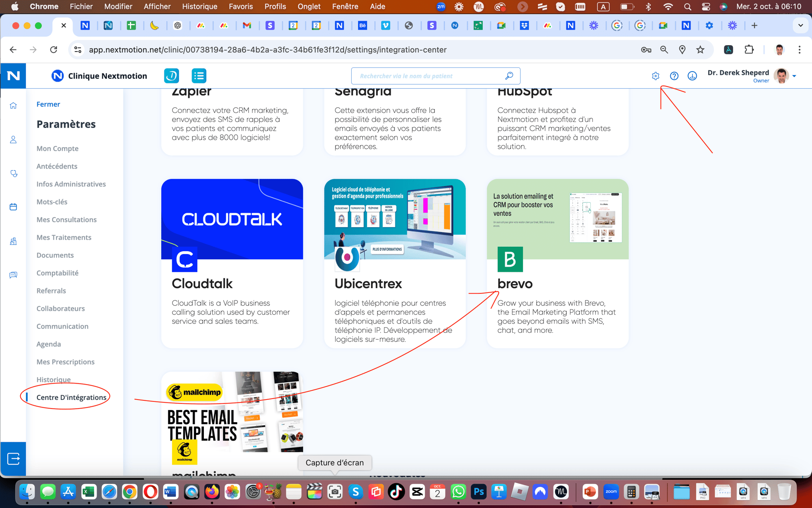The height and width of the screenshot is (508, 812).
Task: Open the patients person icon in sidebar
Action: (13, 140)
